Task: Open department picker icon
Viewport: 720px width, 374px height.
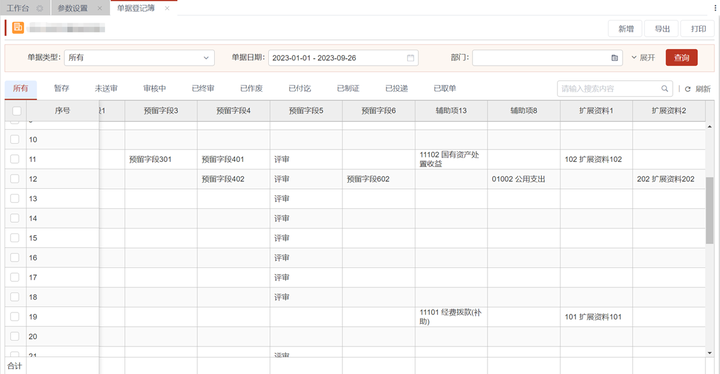Action: click(614, 58)
